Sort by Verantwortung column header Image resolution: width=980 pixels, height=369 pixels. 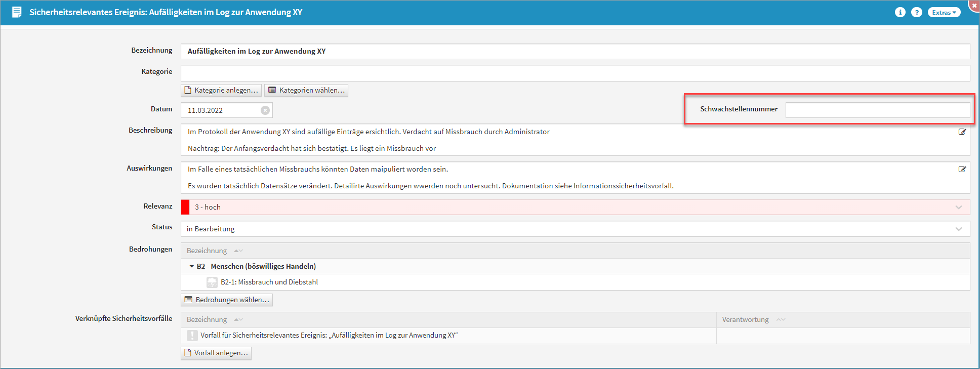click(745, 319)
